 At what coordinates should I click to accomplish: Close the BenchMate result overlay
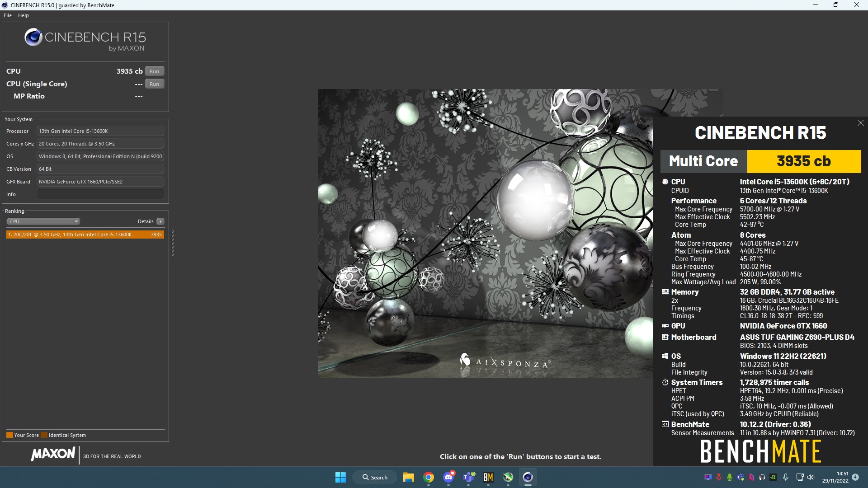pyautogui.click(x=861, y=123)
